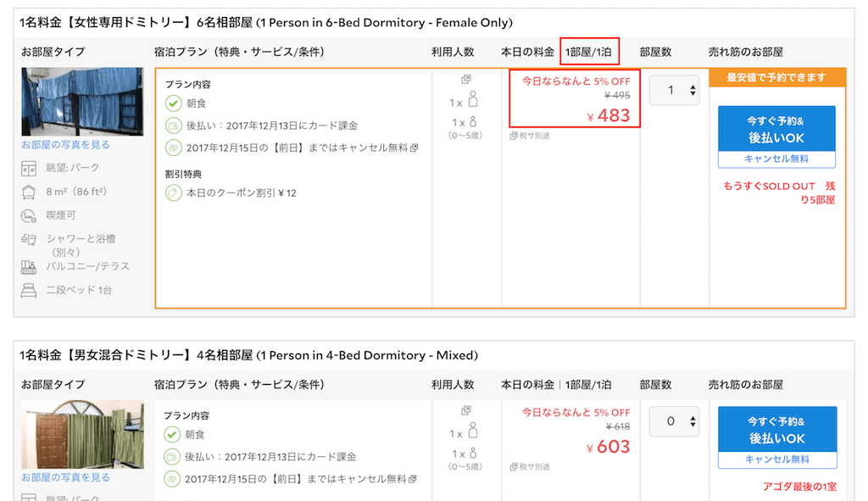The height and width of the screenshot is (501, 868).
Task: Click the mixed dormitory room thumbnail
Action: 82,435
